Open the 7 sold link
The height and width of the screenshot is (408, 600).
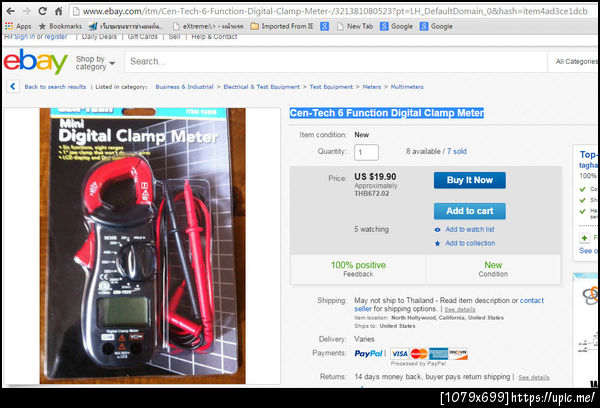[457, 151]
